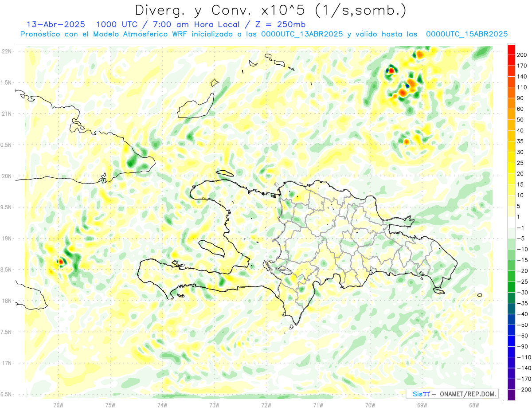Click the '71W' longitude label
This screenshot has height=411, width=532.
point(318,405)
